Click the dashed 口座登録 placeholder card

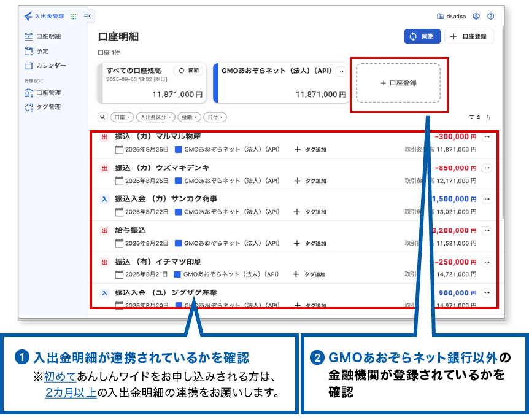[398, 83]
